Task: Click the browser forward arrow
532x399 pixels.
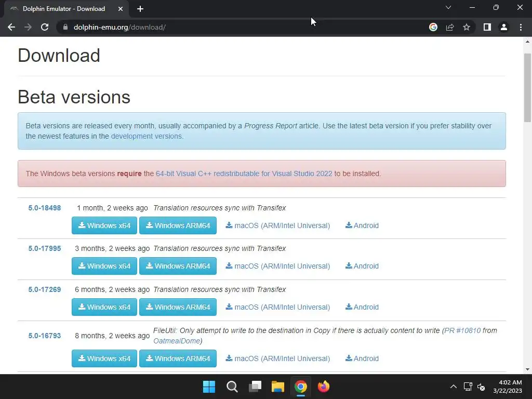Action: (28, 27)
